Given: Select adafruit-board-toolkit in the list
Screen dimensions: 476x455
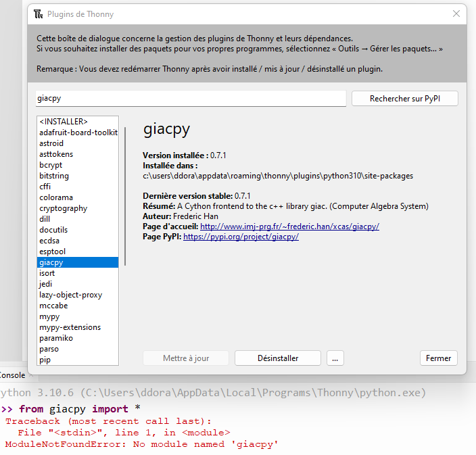Looking at the screenshot, I should [77, 133].
